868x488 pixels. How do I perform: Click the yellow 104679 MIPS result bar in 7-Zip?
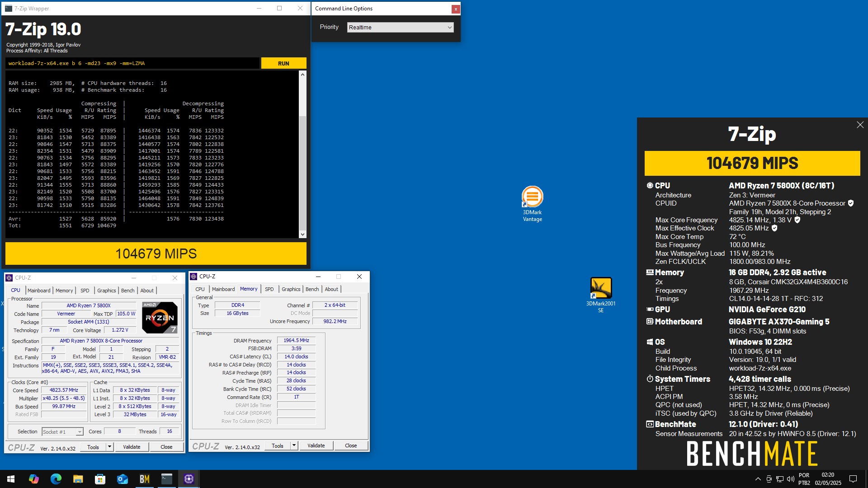tap(156, 253)
